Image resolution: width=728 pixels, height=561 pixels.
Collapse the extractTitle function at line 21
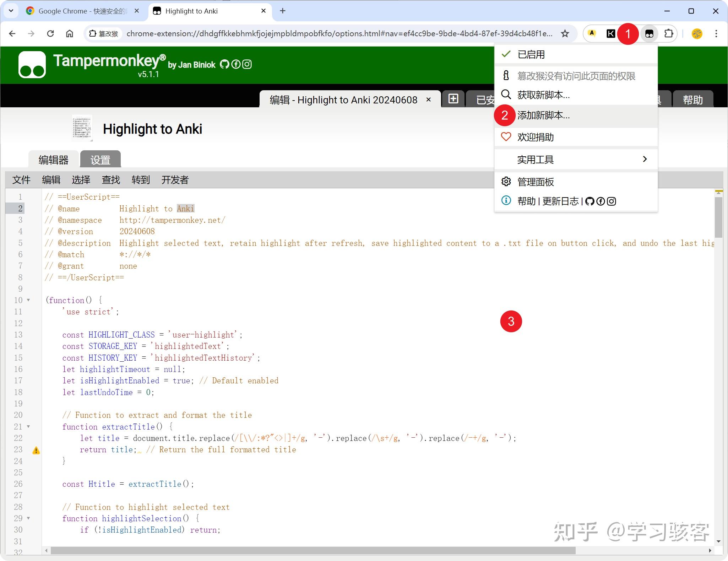[x=29, y=427]
